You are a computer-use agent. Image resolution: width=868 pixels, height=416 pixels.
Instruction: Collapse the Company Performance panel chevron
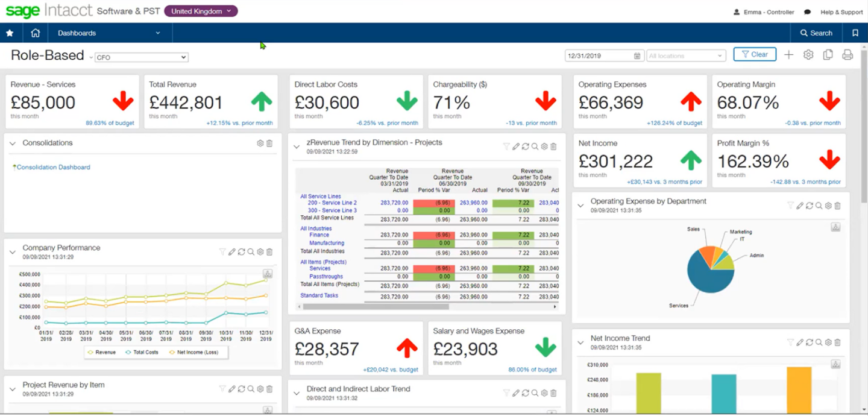pyautogui.click(x=12, y=251)
